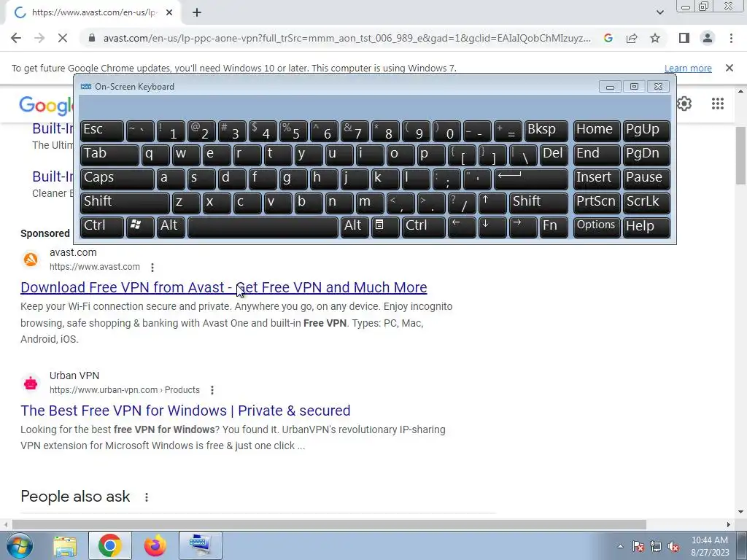Open Download Free VPN from Avast result
Screen dimensions: 747x560
[x=223, y=287]
